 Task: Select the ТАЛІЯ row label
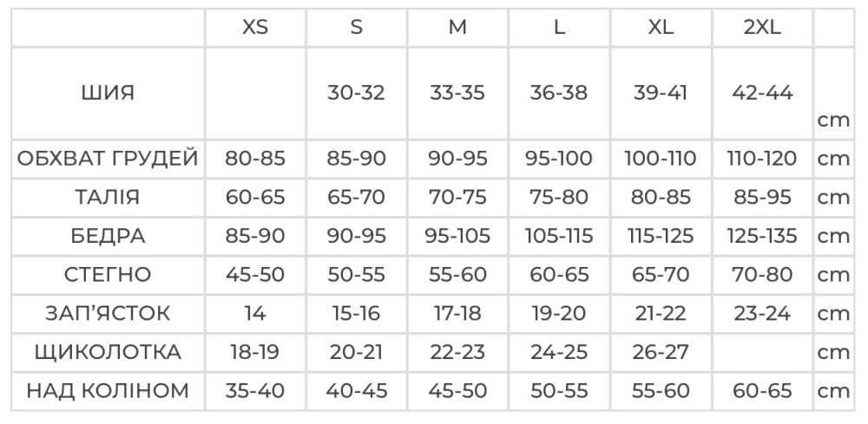click(x=108, y=197)
